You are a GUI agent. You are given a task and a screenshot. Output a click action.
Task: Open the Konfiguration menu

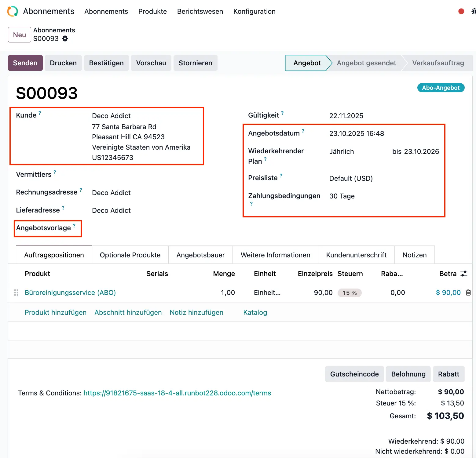click(254, 11)
